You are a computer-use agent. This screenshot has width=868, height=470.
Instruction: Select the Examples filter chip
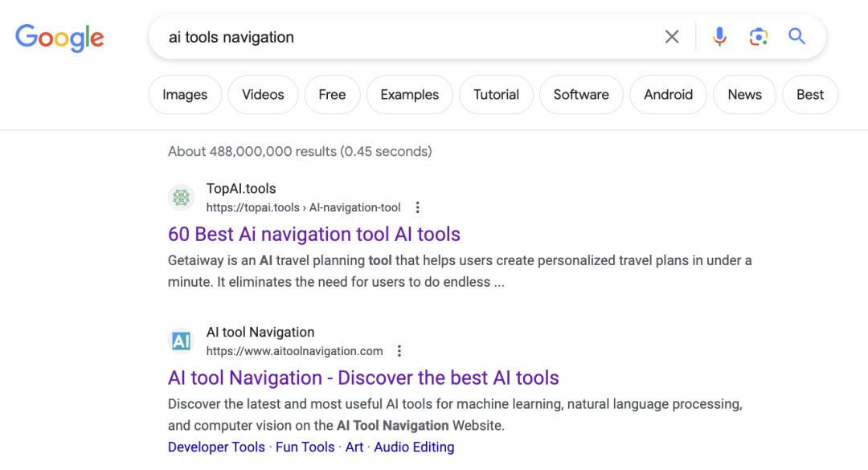coord(410,95)
